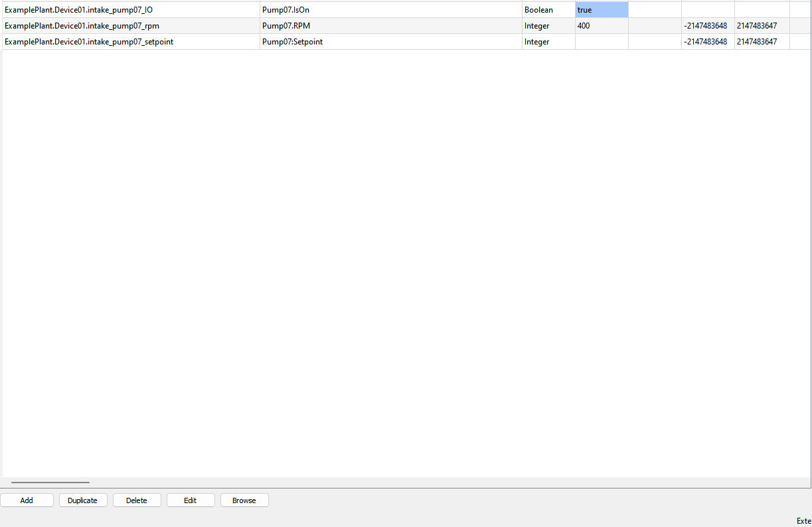This screenshot has height=527, width=812.
Task: Click the Delete button
Action: point(137,500)
